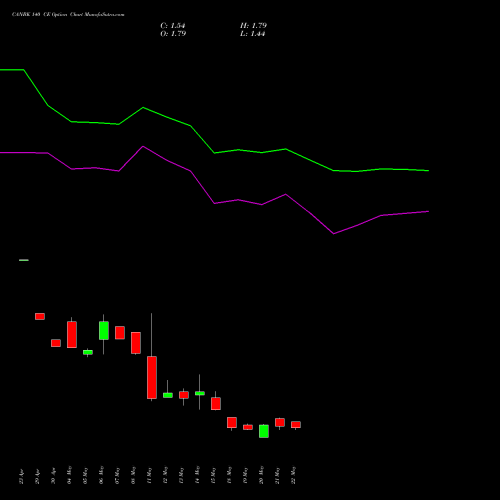Click the 05 May small green candlestick

tap(88, 352)
